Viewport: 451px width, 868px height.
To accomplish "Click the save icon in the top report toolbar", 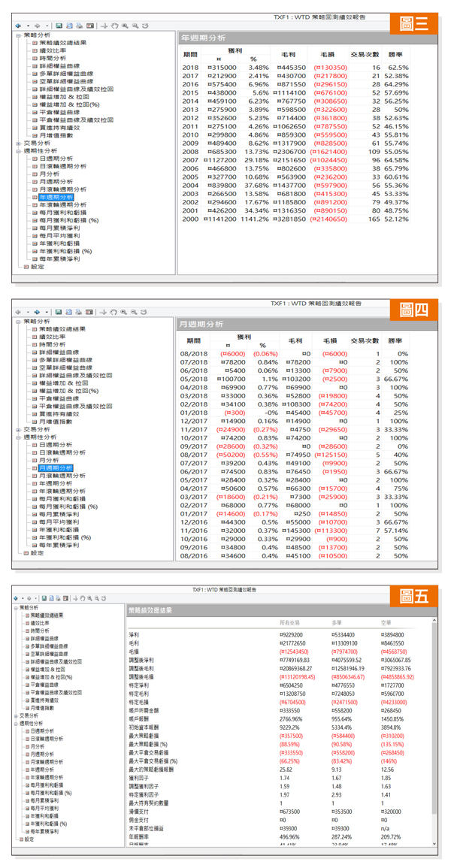I will [59, 26].
